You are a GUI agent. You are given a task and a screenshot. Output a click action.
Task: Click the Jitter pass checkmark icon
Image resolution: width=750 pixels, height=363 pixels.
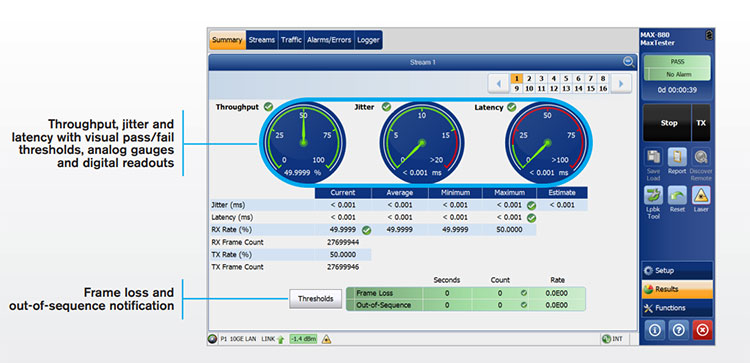[x=386, y=107]
